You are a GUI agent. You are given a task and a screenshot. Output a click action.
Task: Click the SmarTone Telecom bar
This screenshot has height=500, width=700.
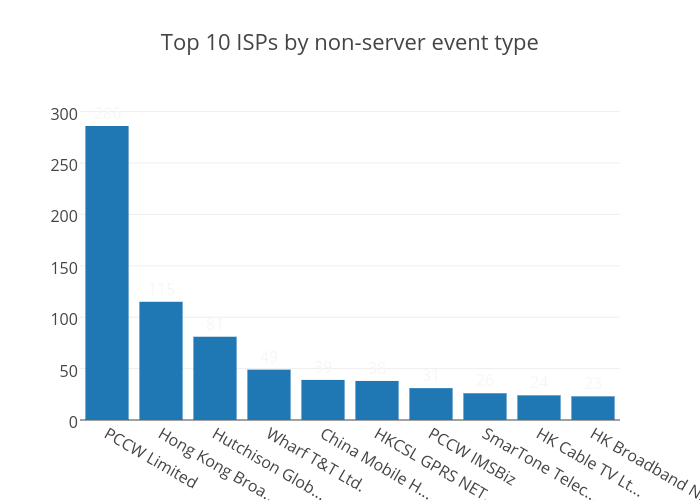pos(485,406)
